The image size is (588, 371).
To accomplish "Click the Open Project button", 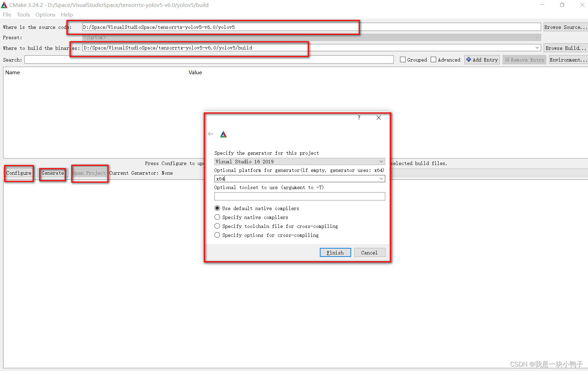I will click(89, 173).
